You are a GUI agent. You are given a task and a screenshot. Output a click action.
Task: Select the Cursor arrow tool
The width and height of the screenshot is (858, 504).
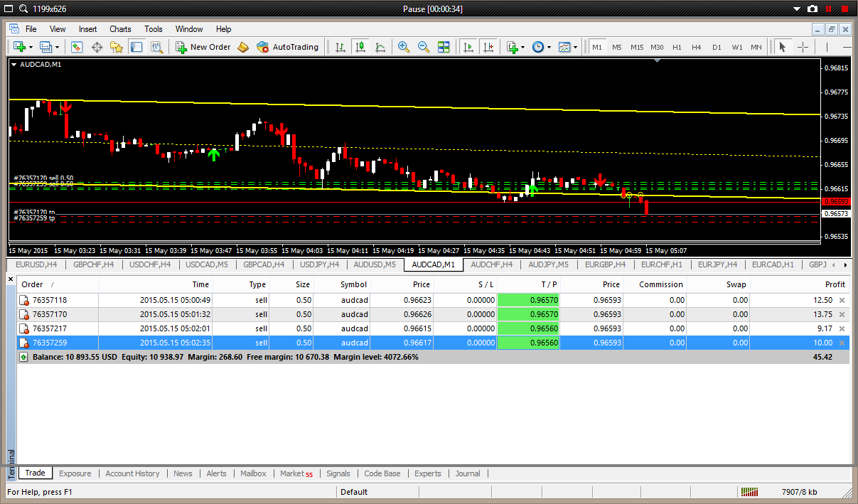point(782,47)
